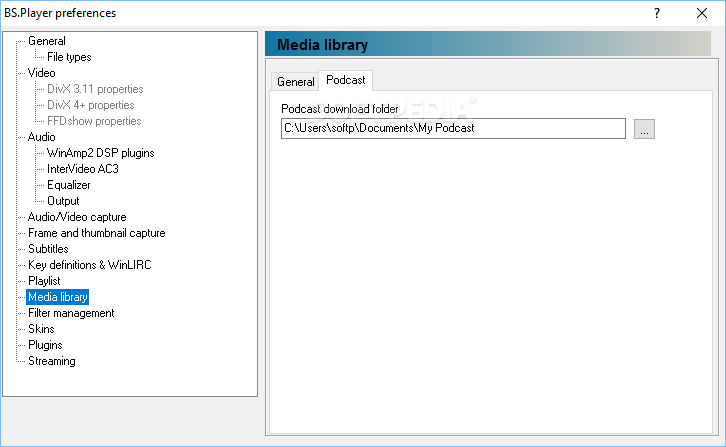
Task: Open DivX 4+ properties entry
Action: tap(91, 105)
